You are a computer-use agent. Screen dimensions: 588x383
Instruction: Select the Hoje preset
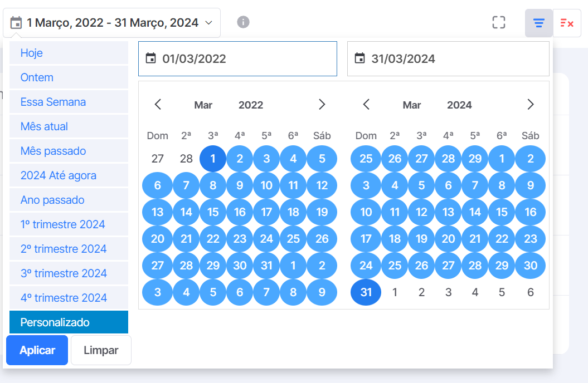click(x=69, y=53)
